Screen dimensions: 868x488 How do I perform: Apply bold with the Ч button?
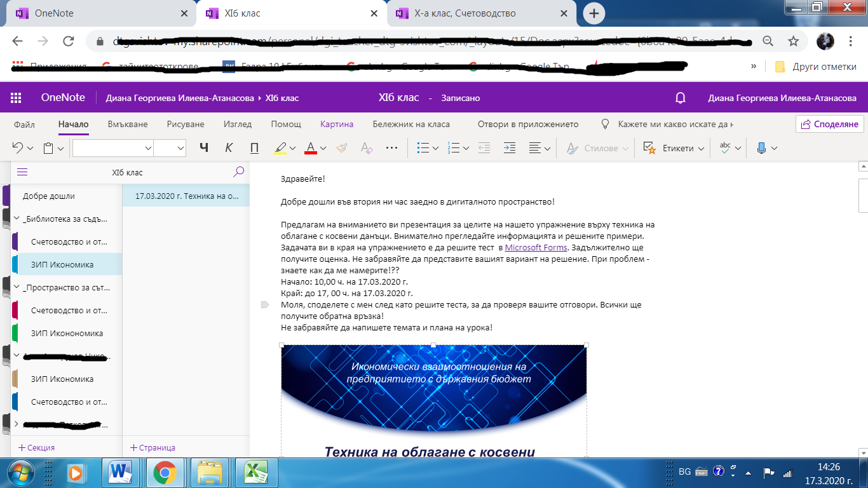[204, 148]
